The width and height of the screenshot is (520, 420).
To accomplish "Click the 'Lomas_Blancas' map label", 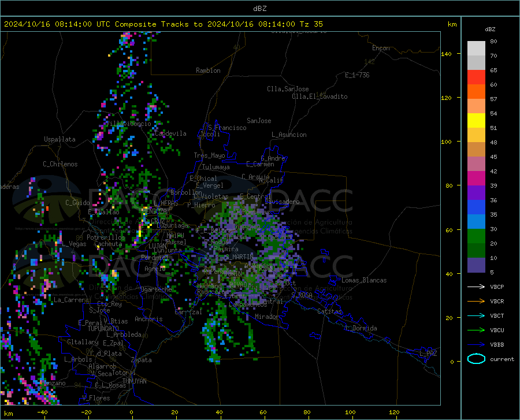I will (x=364, y=280).
